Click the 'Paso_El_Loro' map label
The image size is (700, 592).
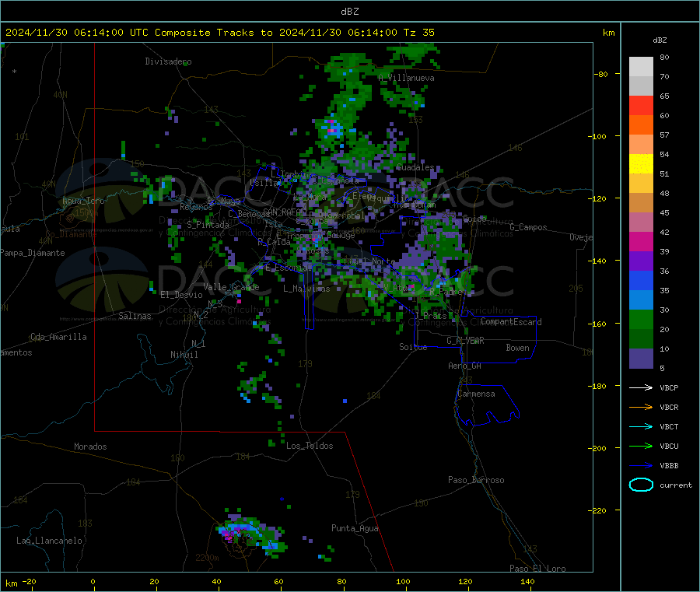537,569
